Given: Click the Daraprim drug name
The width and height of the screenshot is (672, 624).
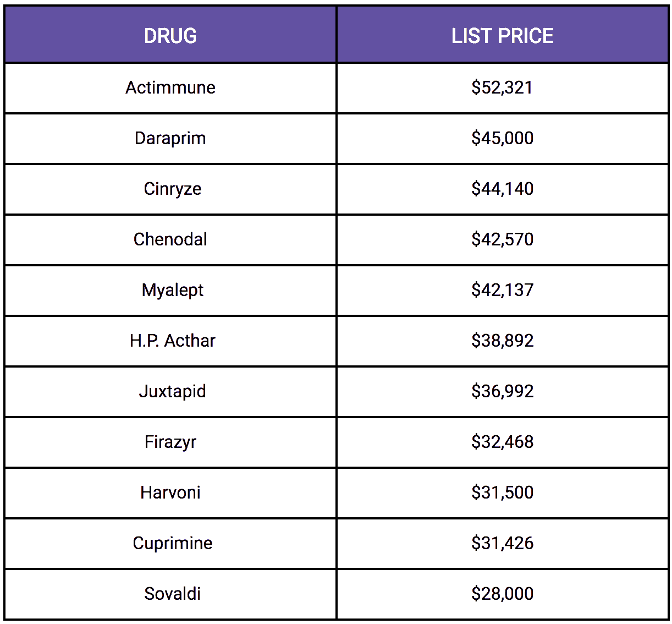Looking at the screenshot, I should 170,138.
